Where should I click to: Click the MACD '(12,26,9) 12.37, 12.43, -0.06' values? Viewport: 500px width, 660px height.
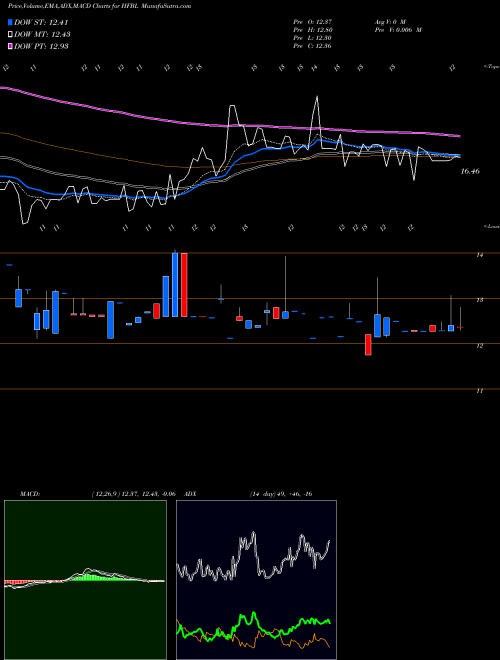pyautogui.click(x=133, y=494)
